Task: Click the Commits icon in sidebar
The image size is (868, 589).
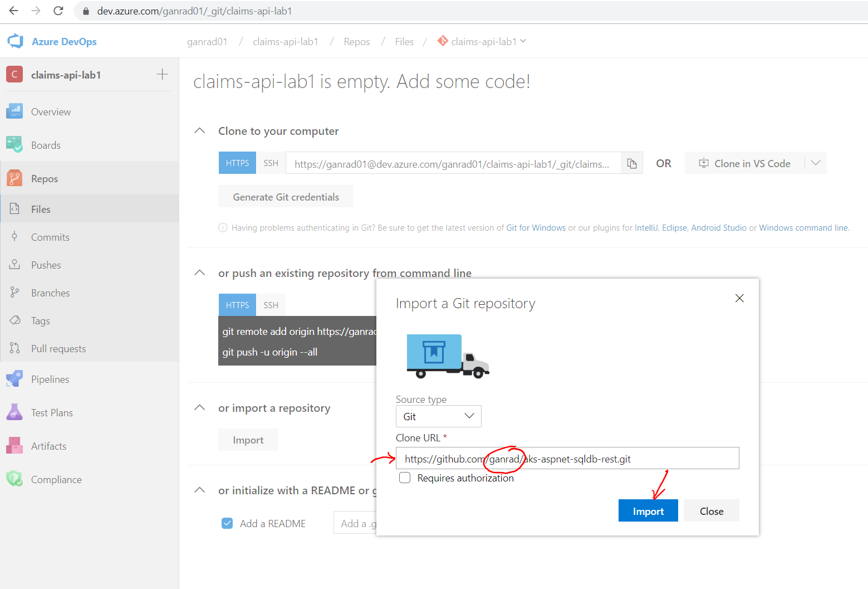Action: tap(14, 236)
